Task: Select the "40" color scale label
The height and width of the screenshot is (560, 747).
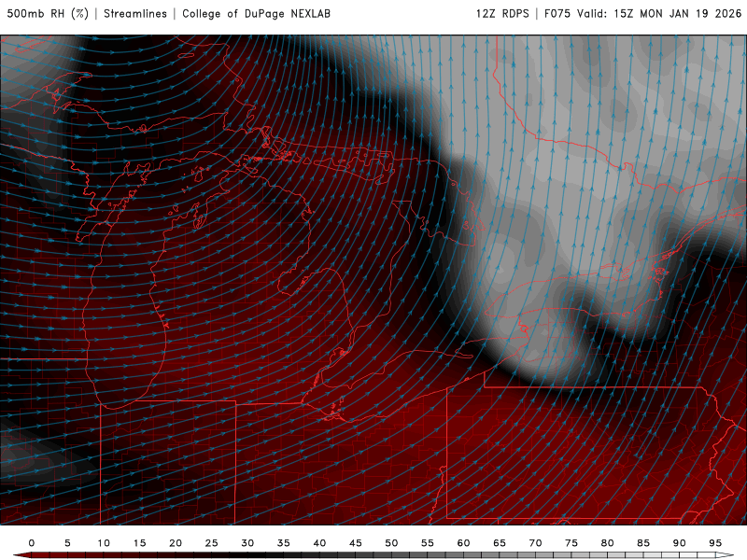Action: coord(319,543)
